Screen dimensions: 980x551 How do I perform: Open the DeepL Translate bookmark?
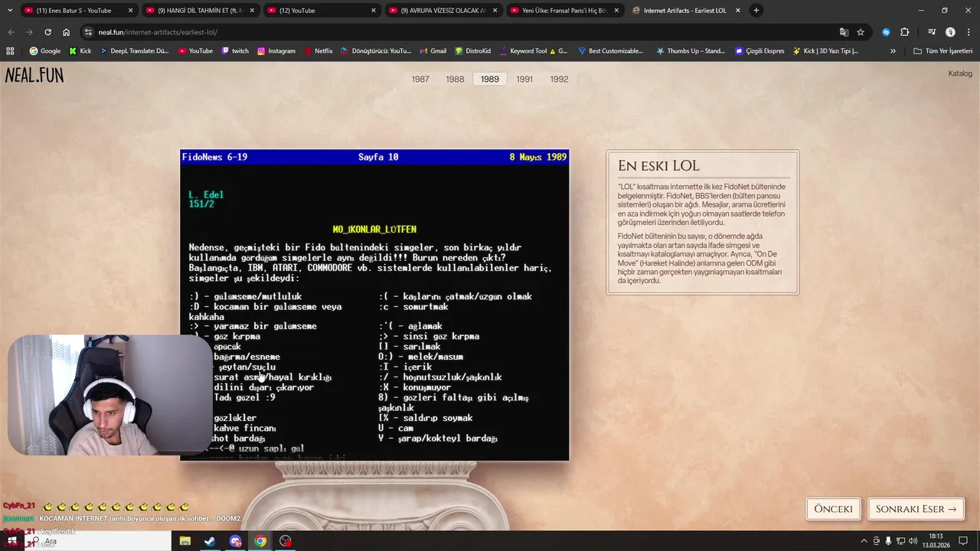[135, 51]
